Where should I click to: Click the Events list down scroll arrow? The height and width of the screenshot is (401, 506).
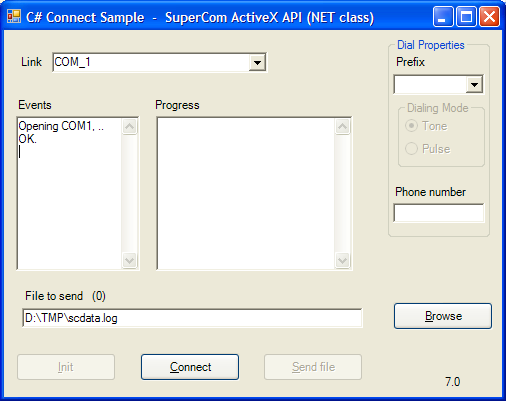[130, 260]
